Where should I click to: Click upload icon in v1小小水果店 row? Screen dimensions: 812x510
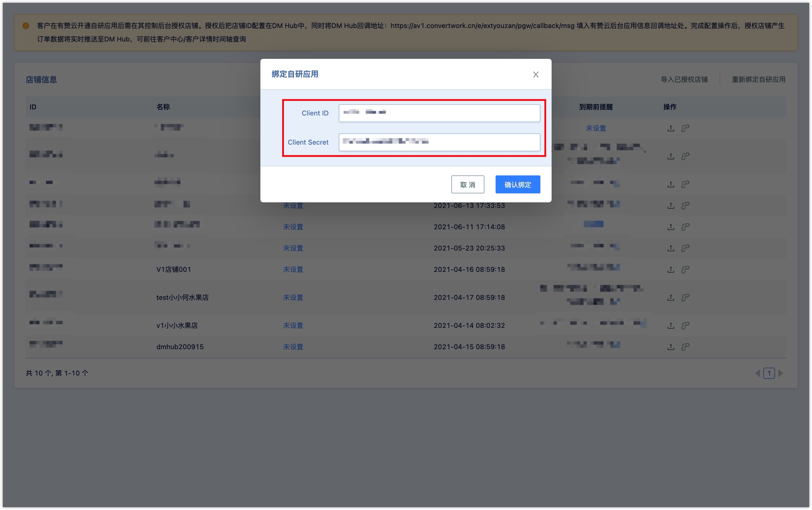671,325
